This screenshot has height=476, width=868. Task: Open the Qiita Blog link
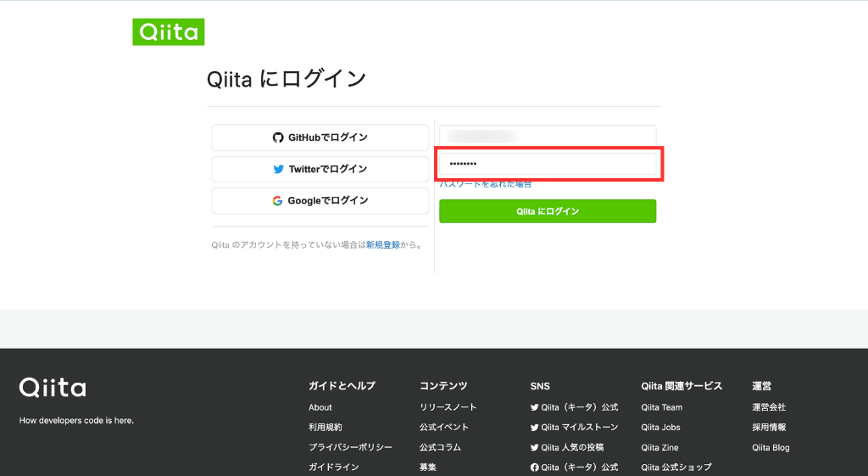[x=771, y=447]
